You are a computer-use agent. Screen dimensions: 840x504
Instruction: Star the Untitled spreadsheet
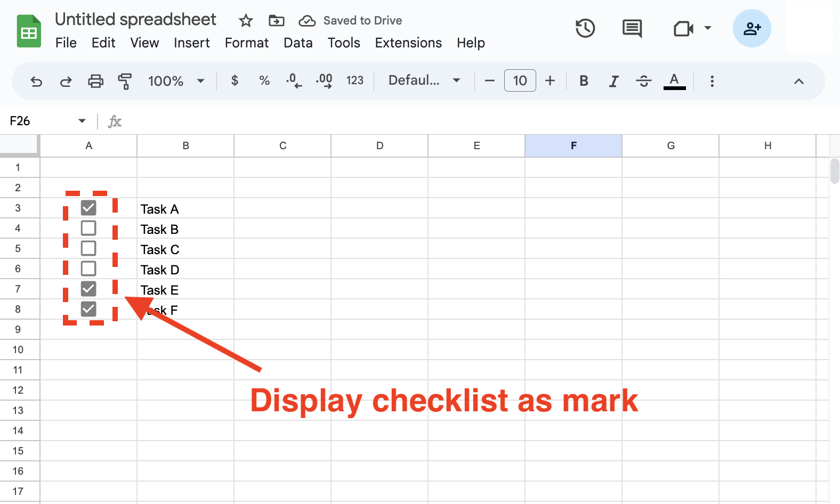click(x=246, y=21)
